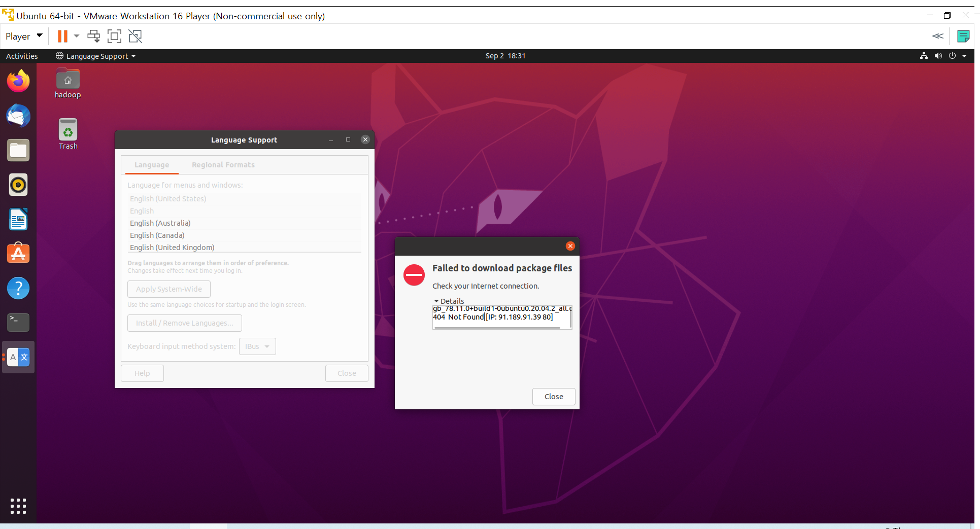Collapse the Details expander
Screen dimensions: 980x529
(x=449, y=301)
